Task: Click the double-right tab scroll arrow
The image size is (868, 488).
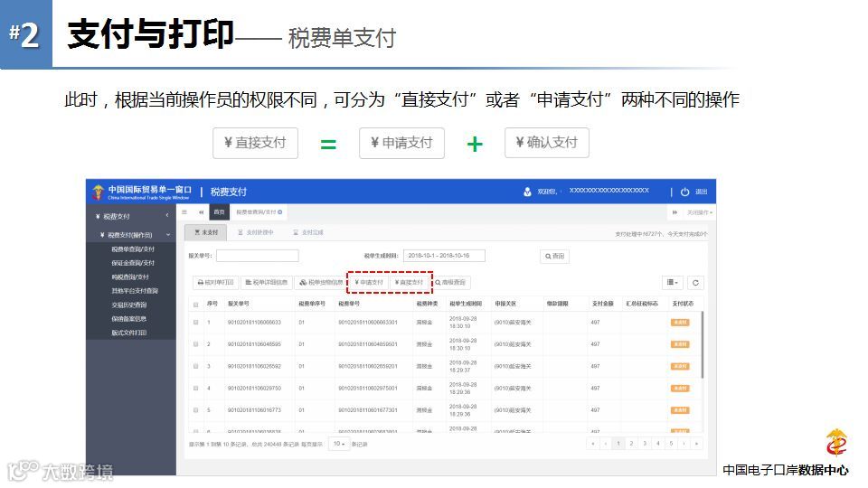Action: coord(675,212)
